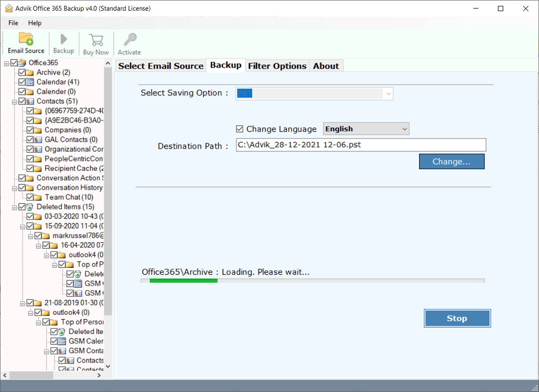539x392 pixels.
Task: Click the horizontal scroll left arrow
Action: (x=5, y=375)
